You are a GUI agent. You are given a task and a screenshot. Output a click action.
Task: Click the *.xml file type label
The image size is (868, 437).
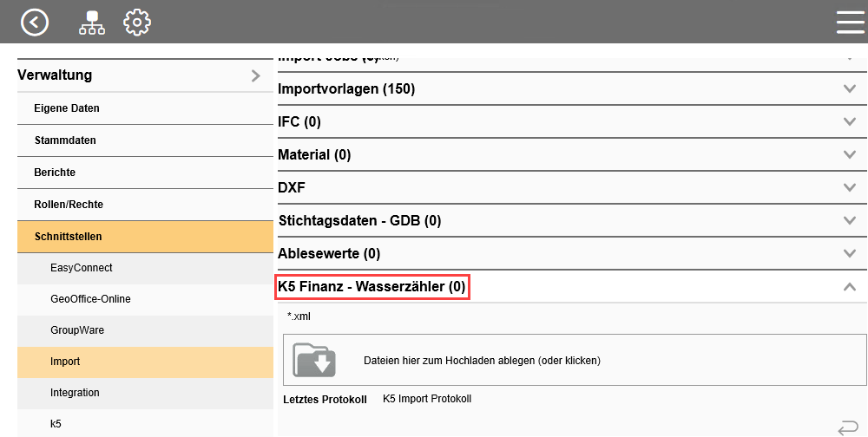click(299, 316)
